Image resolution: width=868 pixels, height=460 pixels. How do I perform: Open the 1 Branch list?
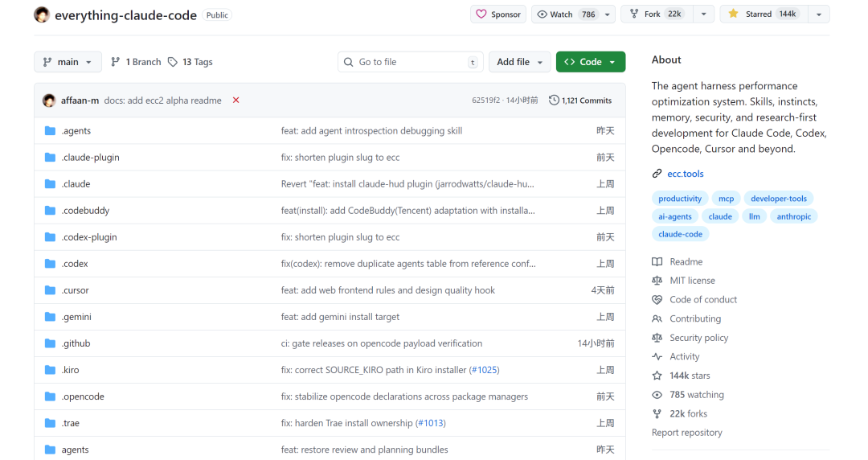pyautogui.click(x=136, y=62)
